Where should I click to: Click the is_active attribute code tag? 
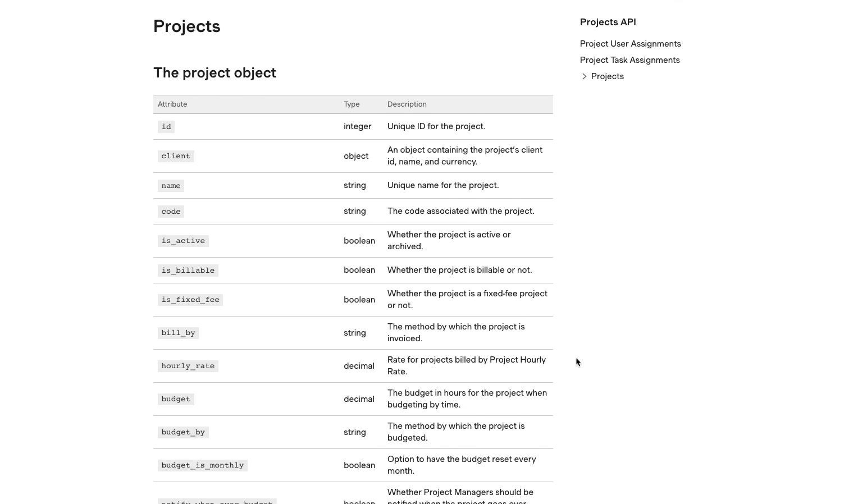point(183,241)
